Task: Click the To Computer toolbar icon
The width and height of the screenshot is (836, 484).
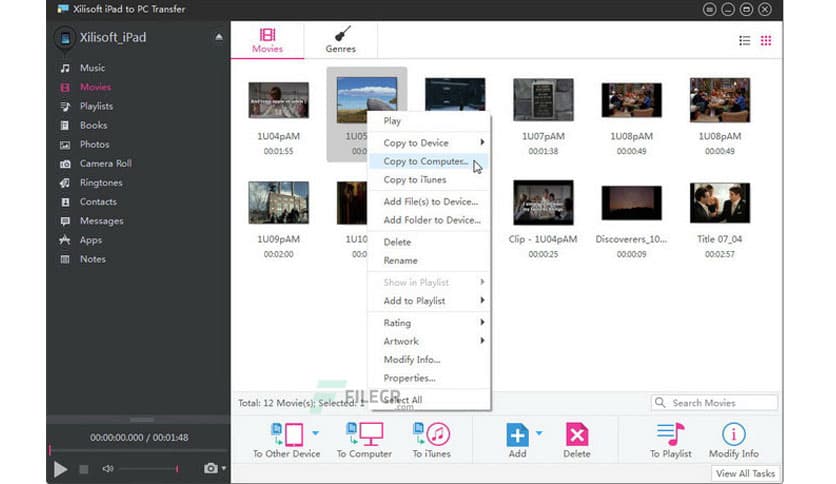Action: point(364,434)
